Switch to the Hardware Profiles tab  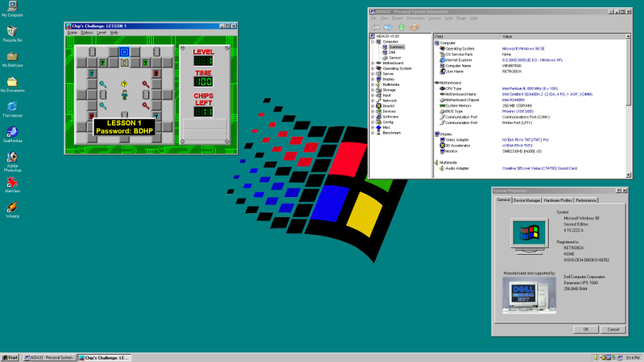click(558, 200)
